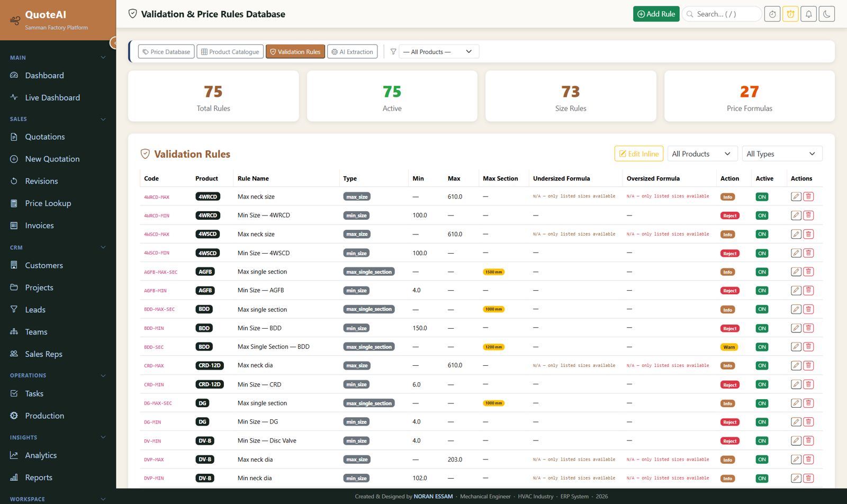Delete the 4WRCD-MIN rule trash icon
Screen dimensions: 847x504
[x=808, y=215]
